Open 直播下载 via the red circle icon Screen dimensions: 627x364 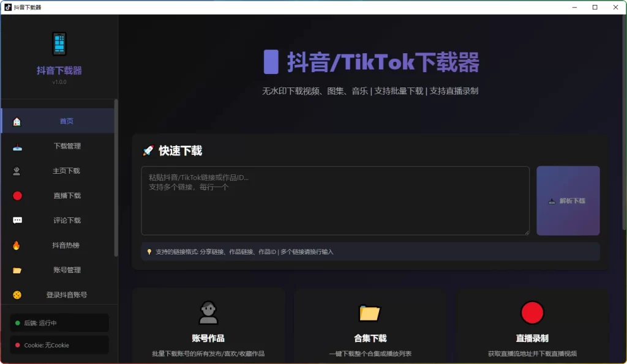click(17, 195)
